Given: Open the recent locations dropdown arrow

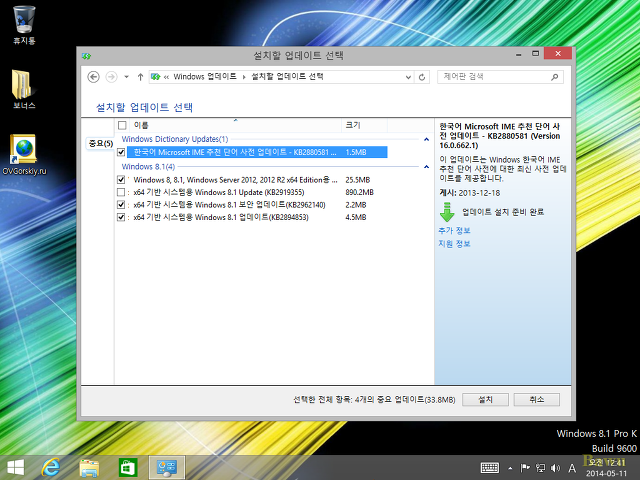Looking at the screenshot, I should tap(127, 77).
